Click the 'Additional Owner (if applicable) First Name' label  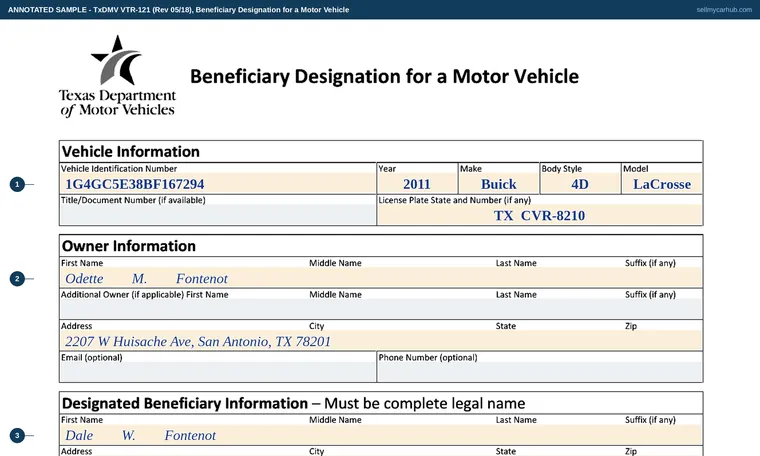[x=144, y=295]
